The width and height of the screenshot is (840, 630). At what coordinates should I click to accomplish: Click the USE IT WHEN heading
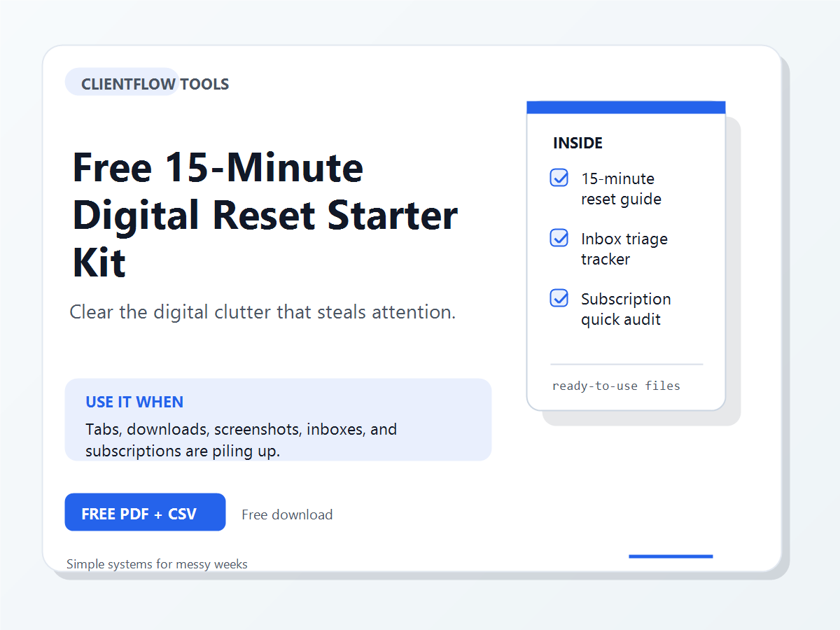coord(134,402)
